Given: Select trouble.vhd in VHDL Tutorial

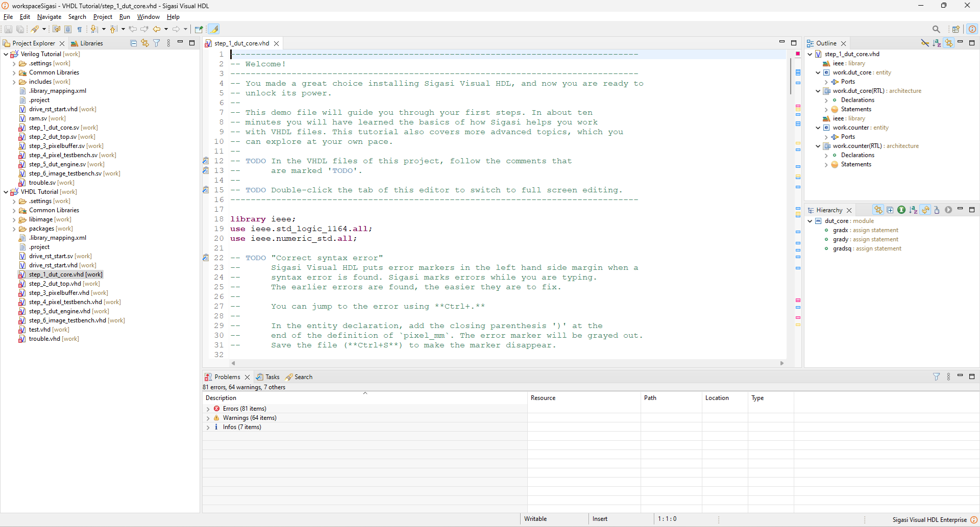Looking at the screenshot, I should point(48,339).
